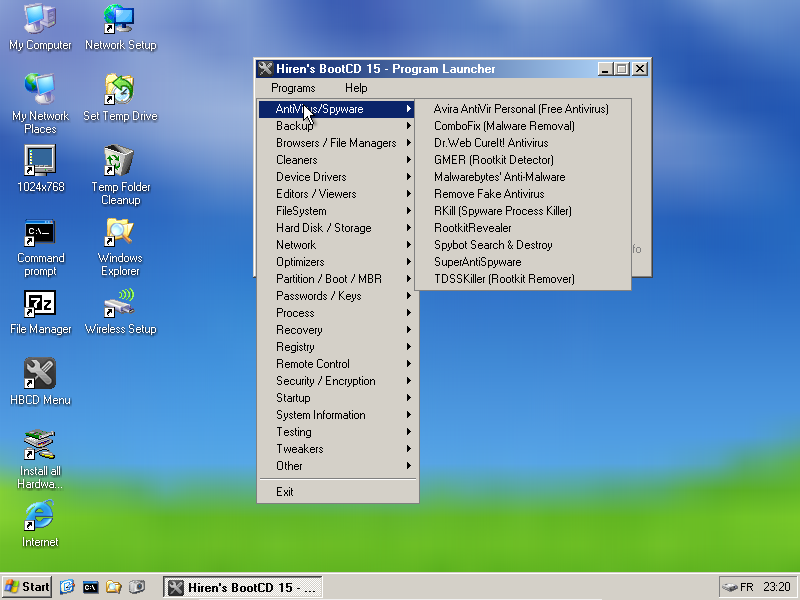This screenshot has height=600, width=800.
Task: Click the 23:20 clock in the tray
Action: click(777, 587)
